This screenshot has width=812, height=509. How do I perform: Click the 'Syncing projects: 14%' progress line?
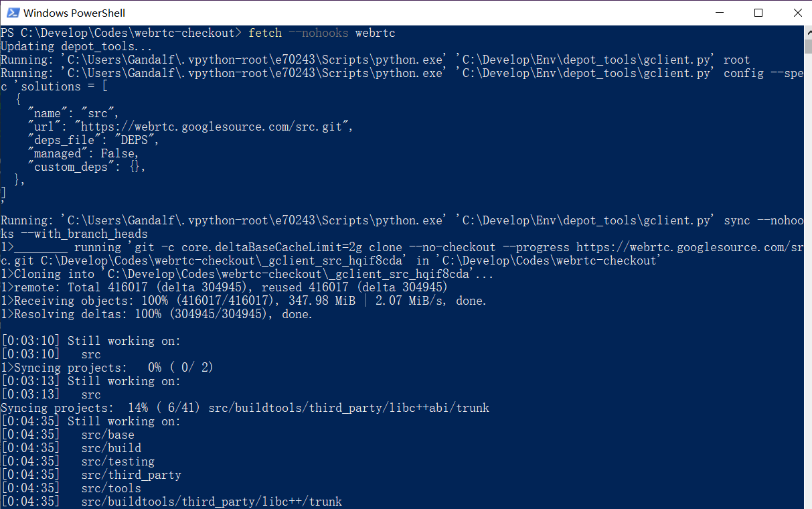pos(245,408)
